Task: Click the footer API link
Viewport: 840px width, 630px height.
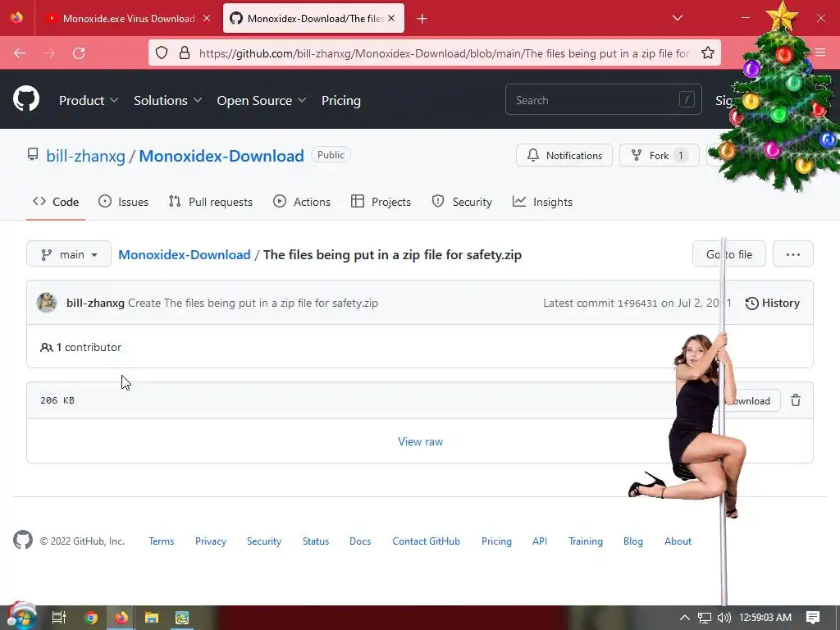Action: click(x=540, y=541)
